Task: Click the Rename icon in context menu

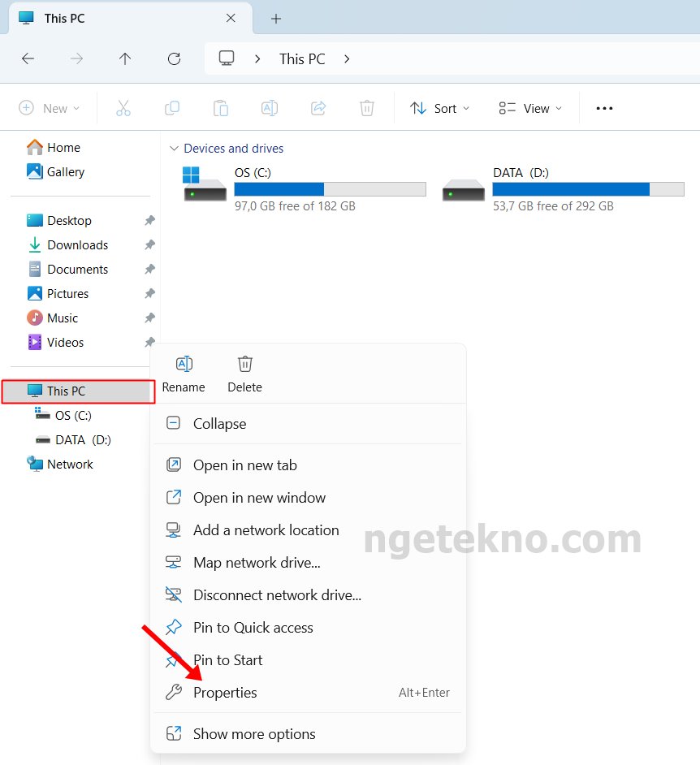Action: click(184, 365)
